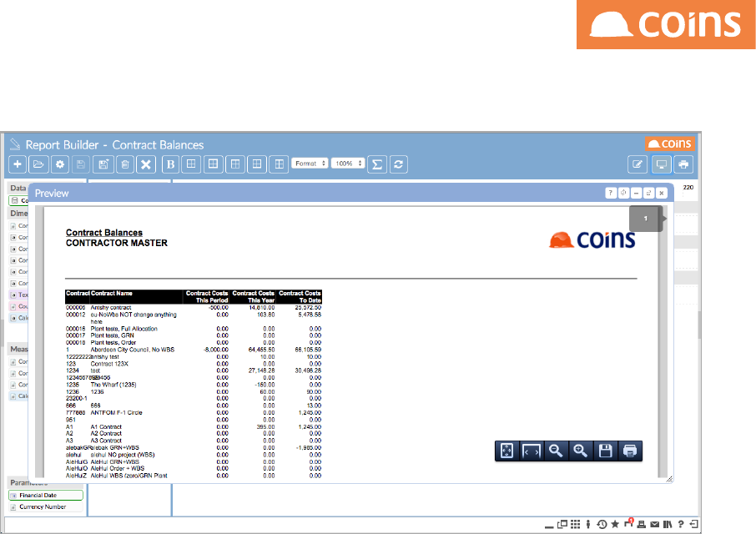Viewport: 756px width, 534px height.
Task: Click the person icon in status bar
Action: click(x=588, y=524)
